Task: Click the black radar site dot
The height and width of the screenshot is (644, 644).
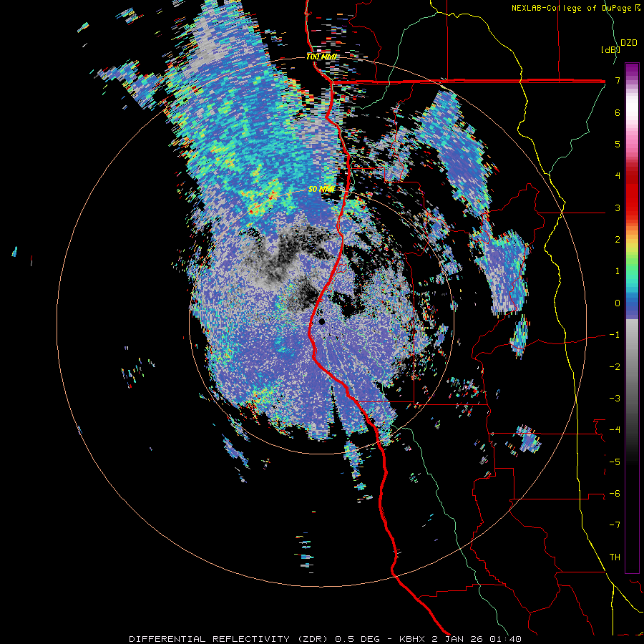Action: coord(321,321)
